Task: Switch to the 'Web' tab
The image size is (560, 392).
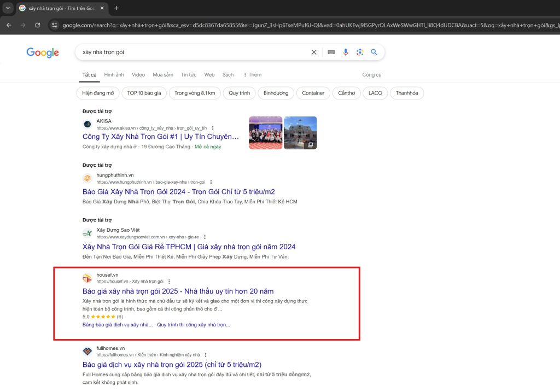Action: (209, 74)
